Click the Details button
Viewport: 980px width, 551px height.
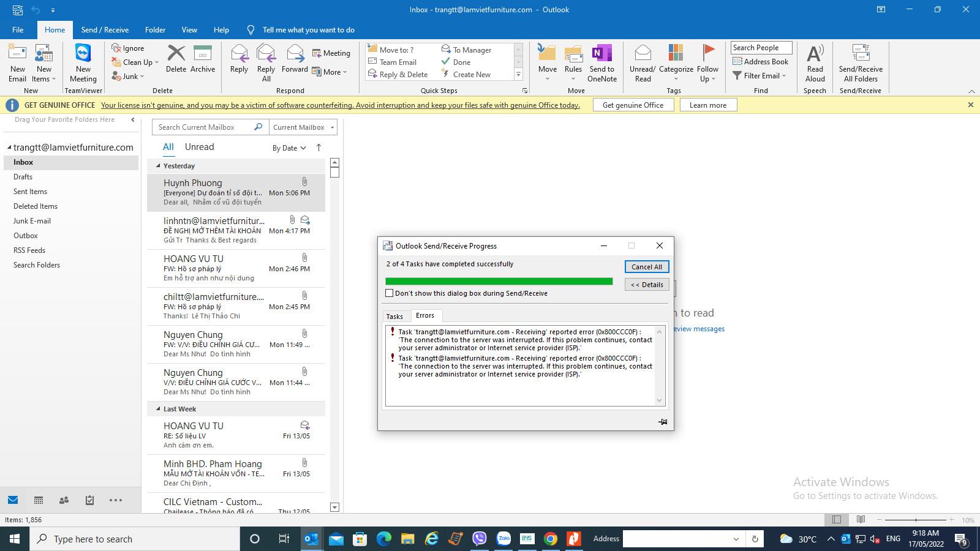pyautogui.click(x=647, y=285)
